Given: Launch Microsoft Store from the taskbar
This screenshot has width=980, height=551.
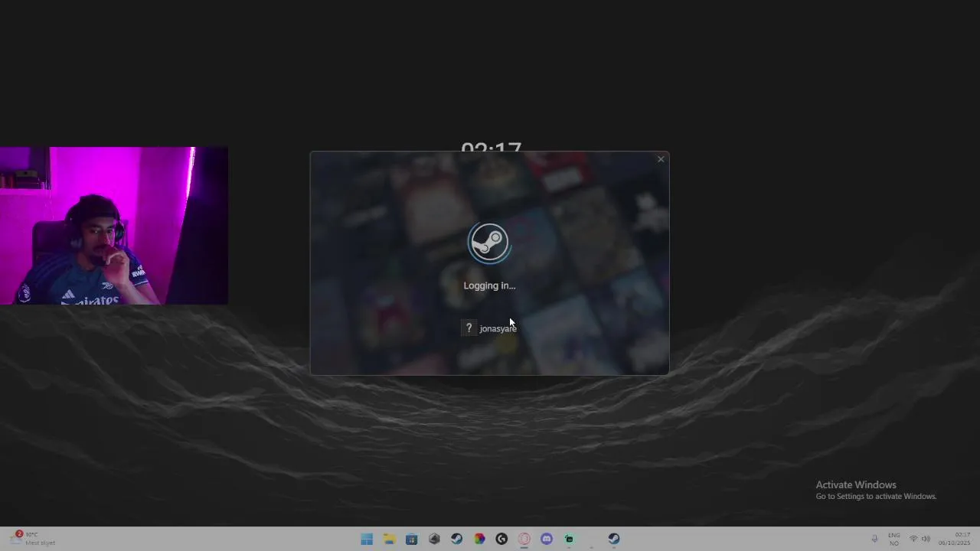Looking at the screenshot, I should click(x=411, y=539).
